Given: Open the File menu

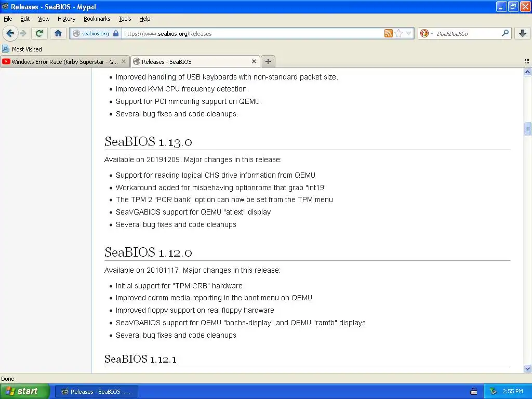Looking at the screenshot, I should point(8,19).
